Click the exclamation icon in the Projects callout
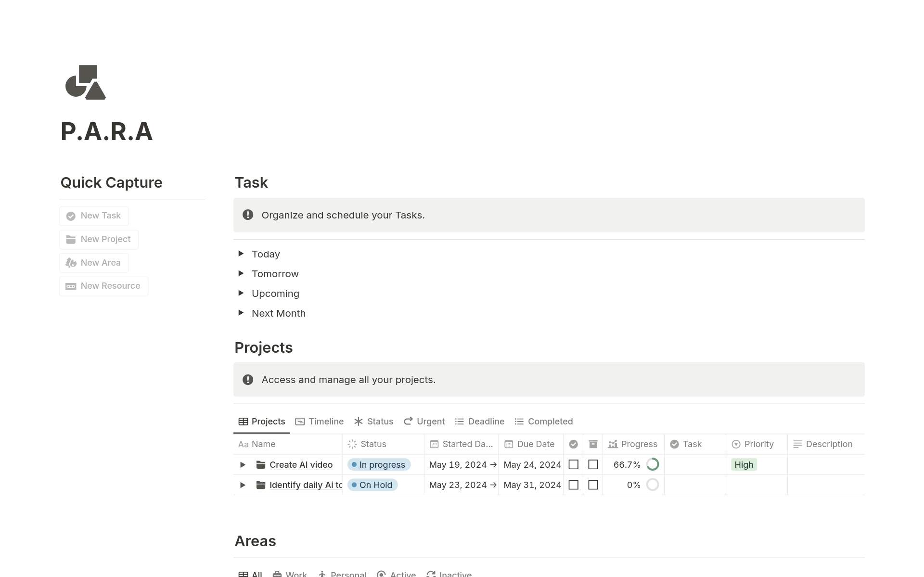The height and width of the screenshot is (577, 924). (248, 380)
